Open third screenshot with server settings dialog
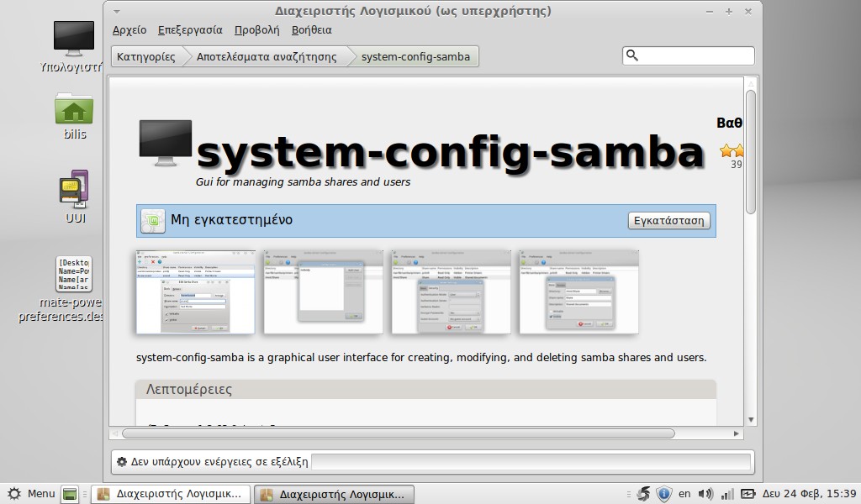The height and width of the screenshot is (504, 861). [x=451, y=291]
